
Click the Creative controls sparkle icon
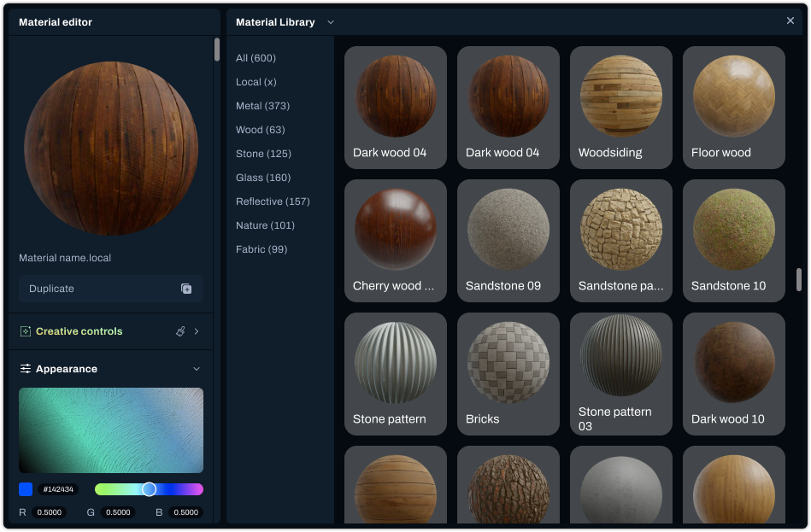click(26, 331)
